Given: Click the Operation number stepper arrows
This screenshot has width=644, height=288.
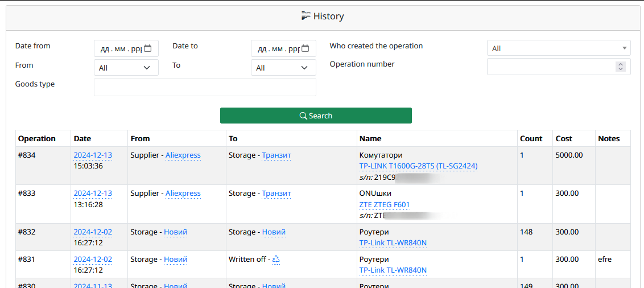Looking at the screenshot, I should (x=621, y=67).
